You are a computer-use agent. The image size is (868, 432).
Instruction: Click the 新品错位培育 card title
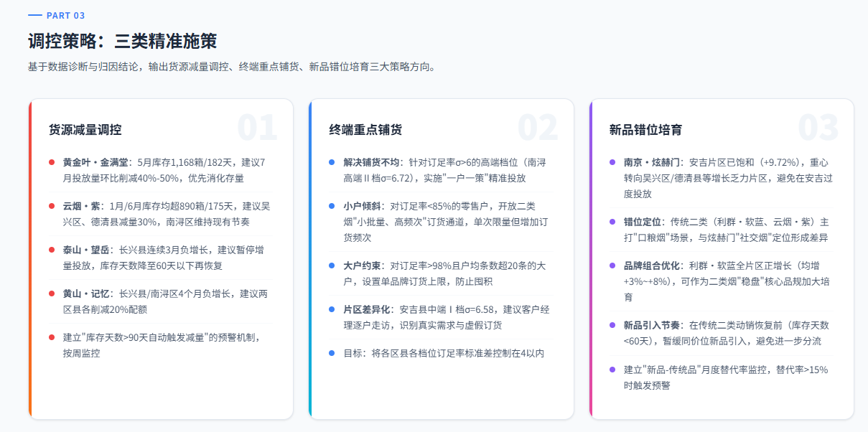pyautogui.click(x=645, y=130)
